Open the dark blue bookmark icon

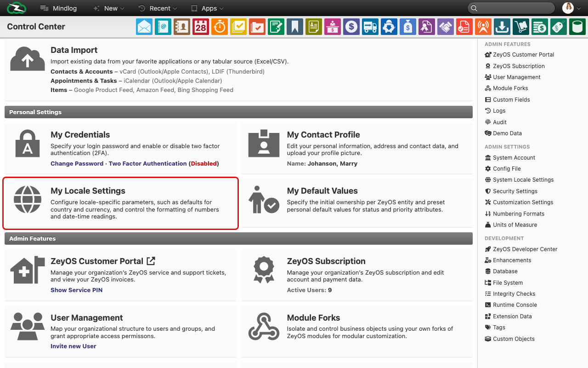tap(295, 27)
